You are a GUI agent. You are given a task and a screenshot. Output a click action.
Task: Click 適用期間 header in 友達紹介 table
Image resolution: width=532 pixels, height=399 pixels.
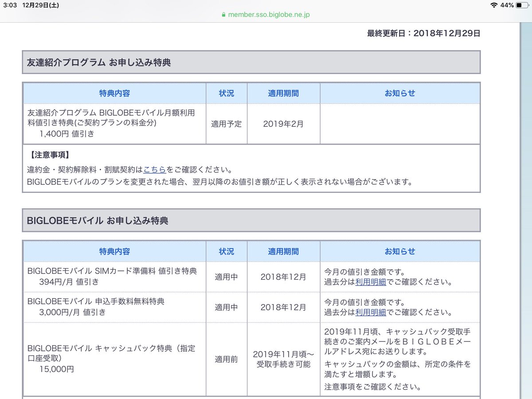[283, 93]
